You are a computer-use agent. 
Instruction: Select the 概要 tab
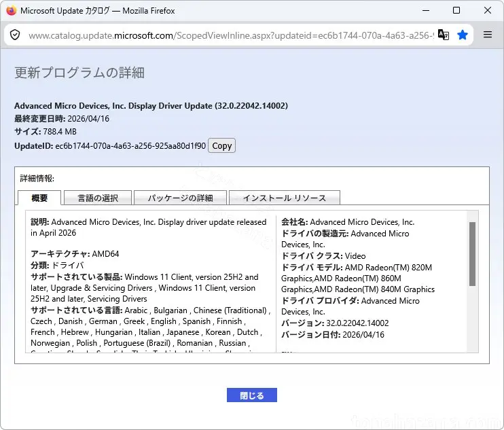tap(39, 198)
